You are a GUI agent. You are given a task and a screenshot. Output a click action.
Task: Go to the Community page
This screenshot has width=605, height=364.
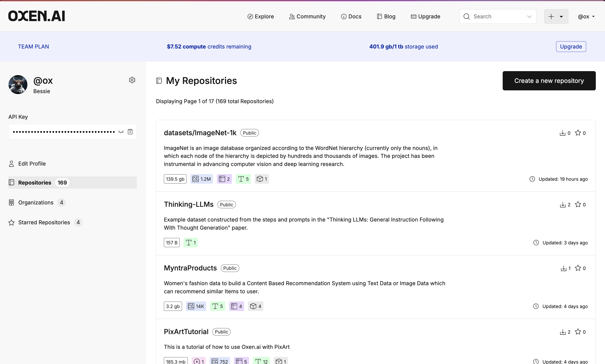tap(307, 17)
